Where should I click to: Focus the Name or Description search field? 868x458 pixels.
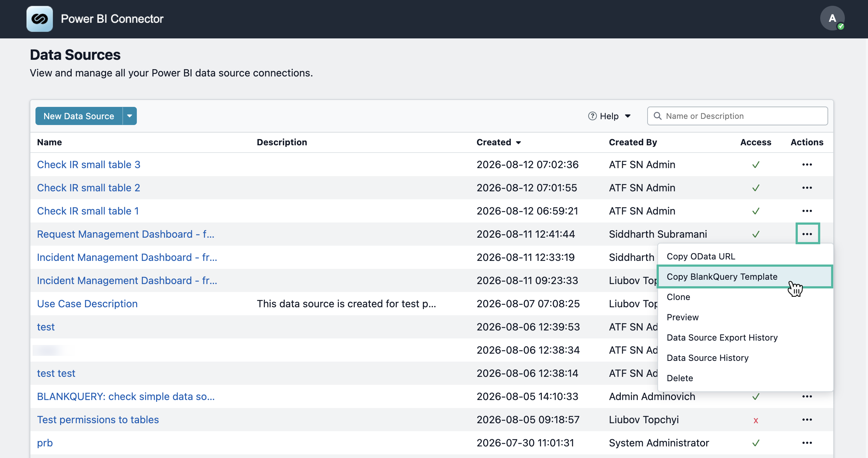pos(737,116)
